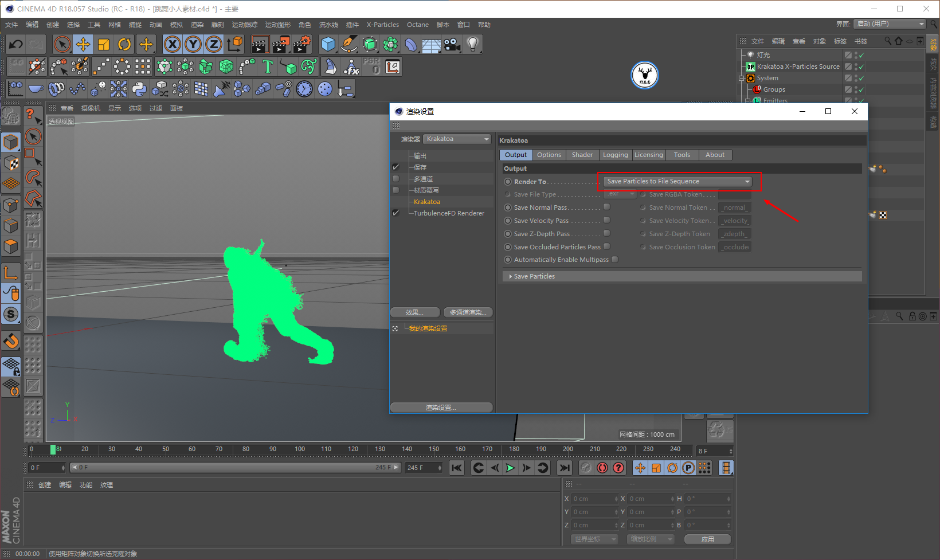Play the animation forward

point(510,468)
